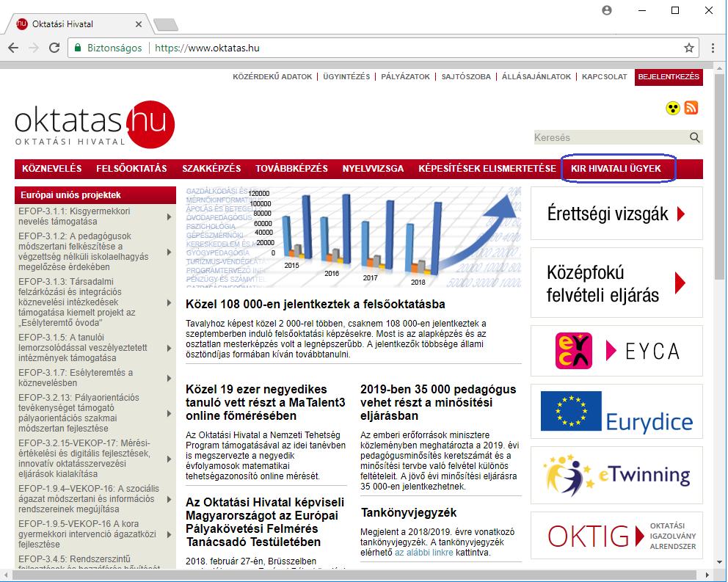
Task: Open the EYCA banner
Action: (x=616, y=351)
